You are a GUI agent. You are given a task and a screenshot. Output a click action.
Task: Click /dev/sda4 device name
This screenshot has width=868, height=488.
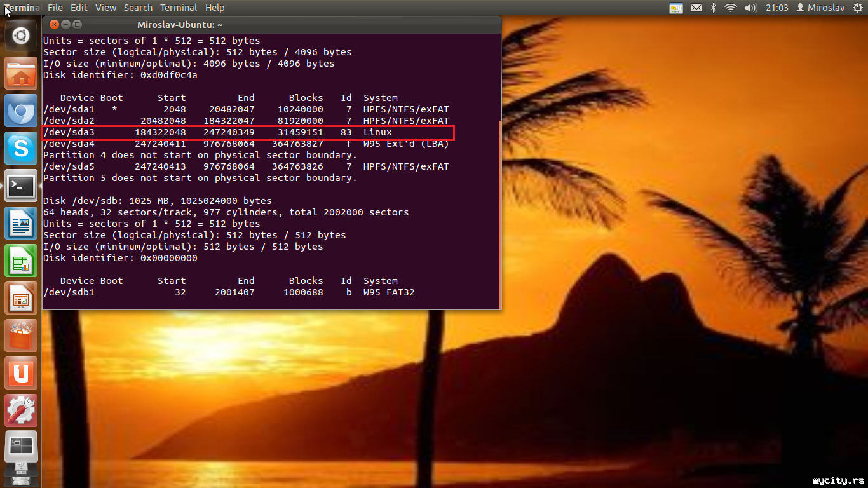[x=69, y=144]
